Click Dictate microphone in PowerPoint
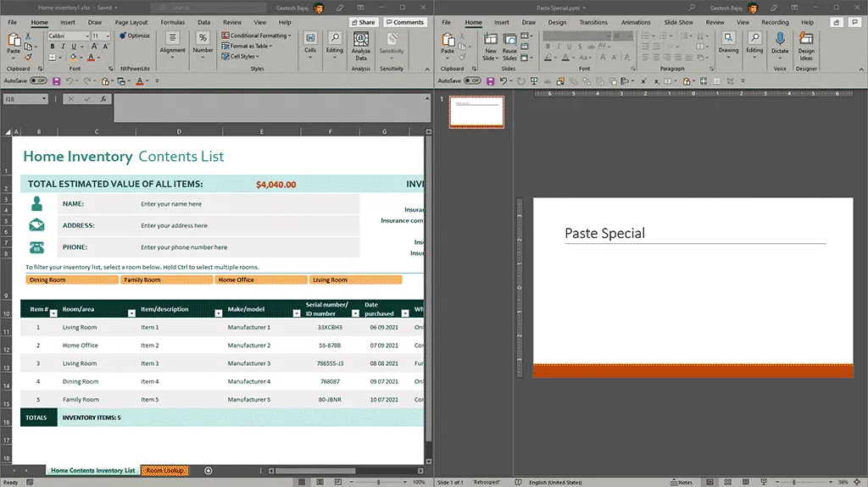The height and width of the screenshot is (487, 868). (x=780, y=43)
